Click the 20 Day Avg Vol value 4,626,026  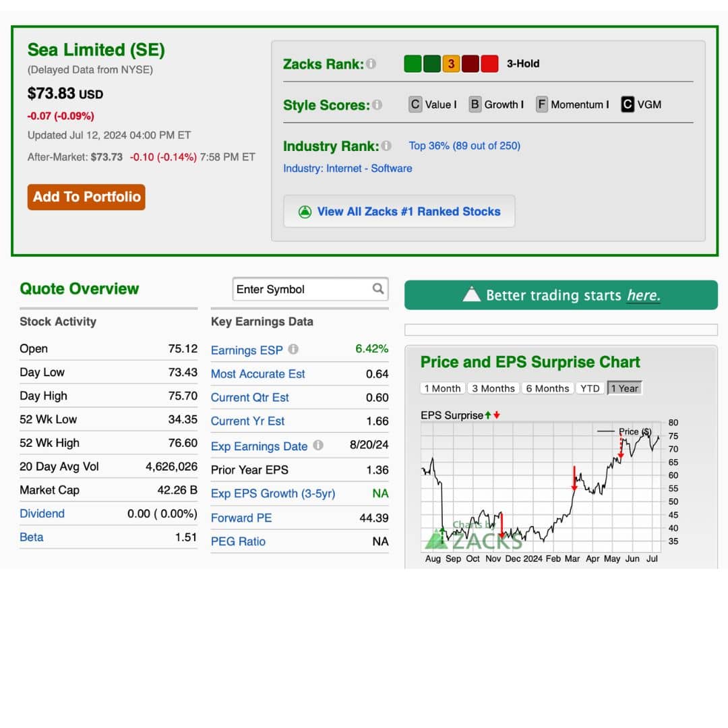[171, 466]
